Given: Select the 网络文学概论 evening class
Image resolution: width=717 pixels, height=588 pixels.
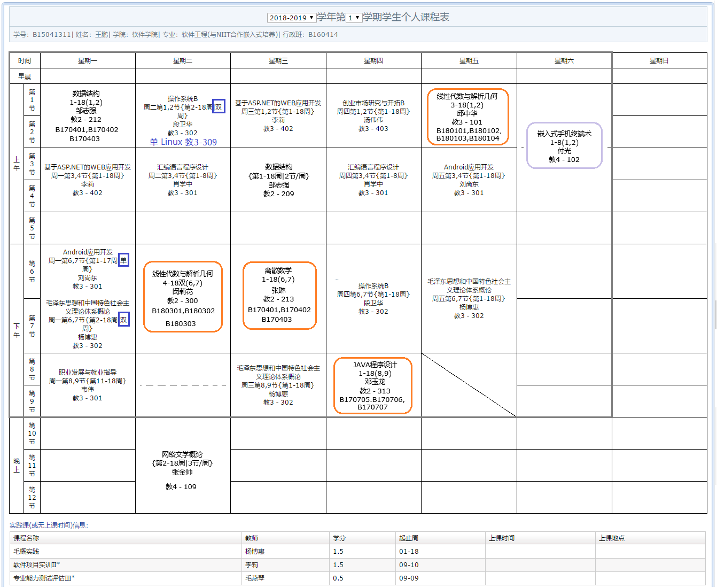Looking at the screenshot, I should 183,466.
